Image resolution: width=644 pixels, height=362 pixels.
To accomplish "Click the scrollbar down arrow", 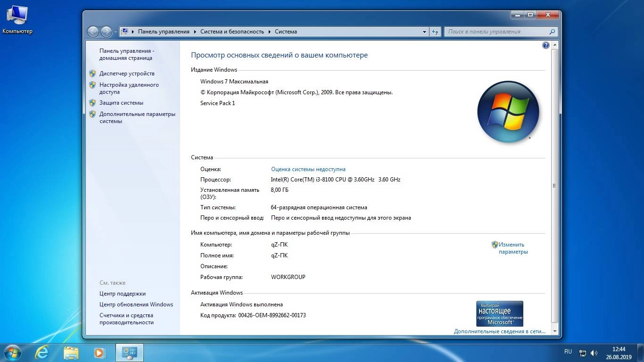I will (x=554, y=331).
